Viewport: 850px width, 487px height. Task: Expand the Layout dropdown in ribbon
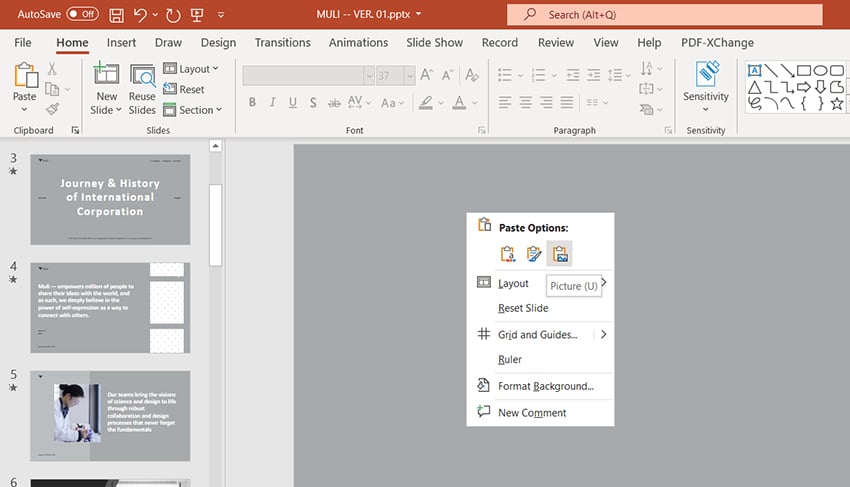[x=193, y=69]
